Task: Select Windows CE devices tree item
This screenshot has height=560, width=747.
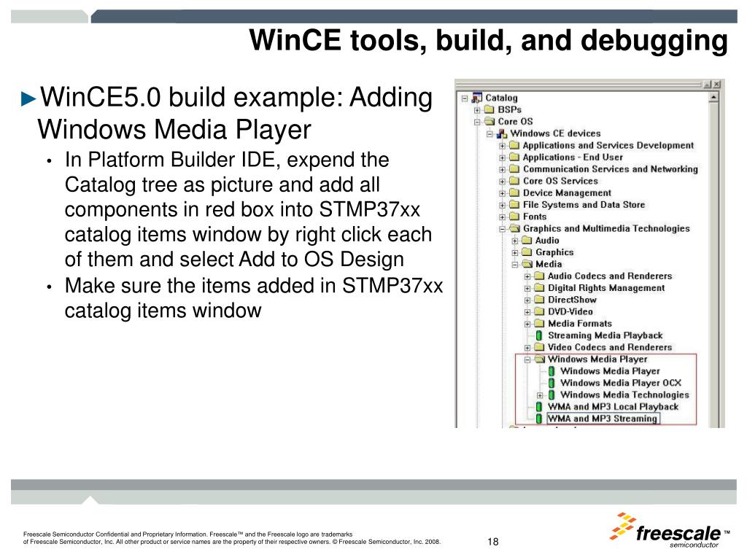Action: click(x=555, y=134)
